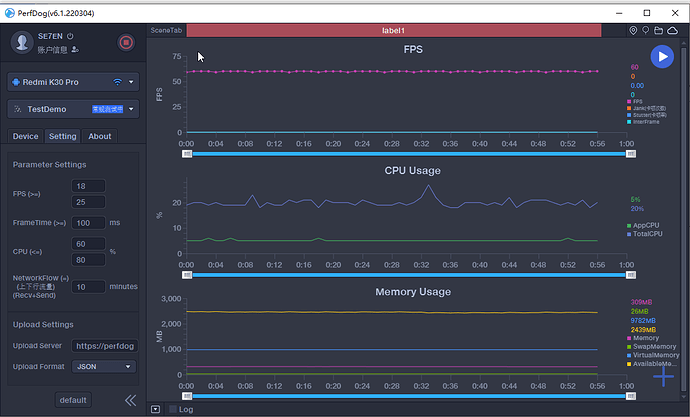Screen dimensions: 690x417
Task: Click the stop recording button
Action: [x=126, y=43]
